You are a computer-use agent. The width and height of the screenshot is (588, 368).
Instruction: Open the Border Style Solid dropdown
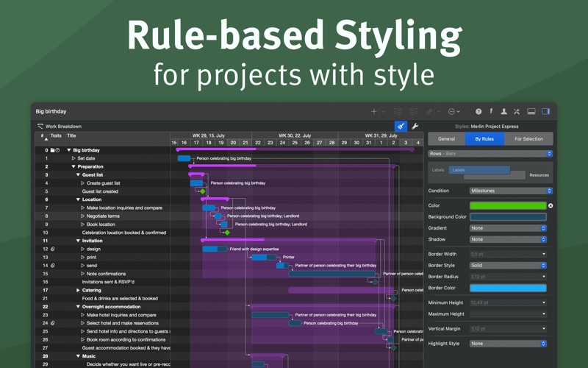(508, 266)
